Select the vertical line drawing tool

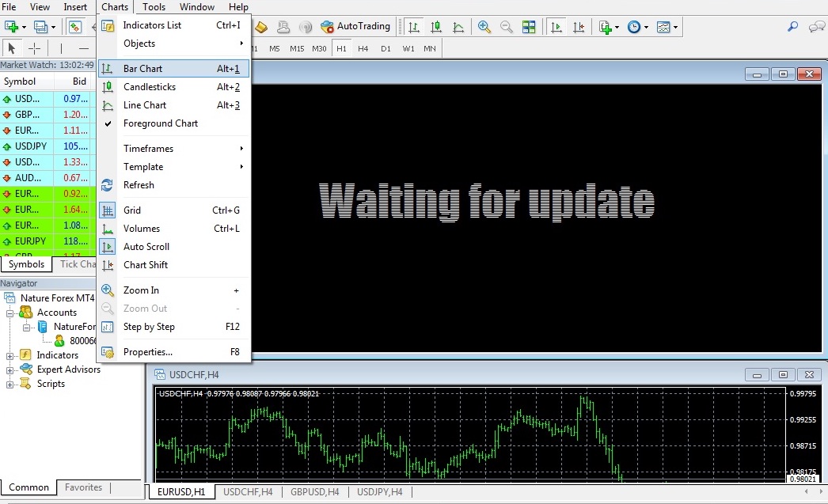tap(61, 48)
